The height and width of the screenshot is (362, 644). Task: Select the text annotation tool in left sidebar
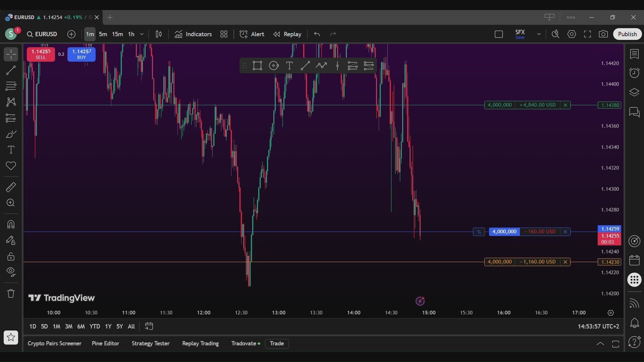click(11, 150)
